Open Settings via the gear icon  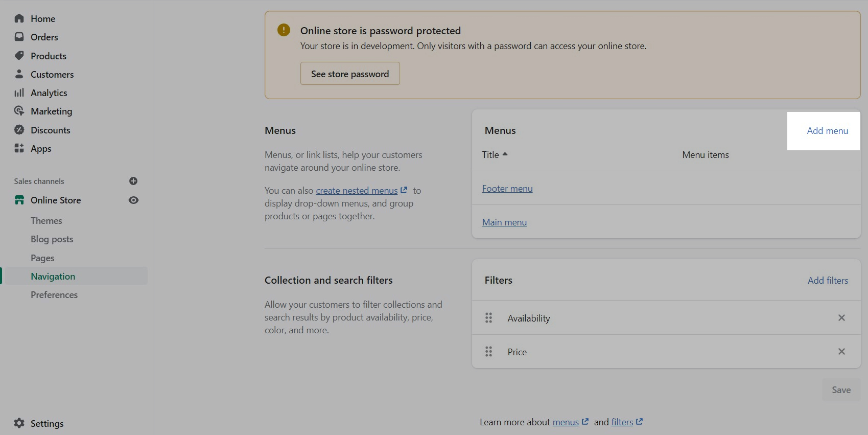(x=19, y=423)
